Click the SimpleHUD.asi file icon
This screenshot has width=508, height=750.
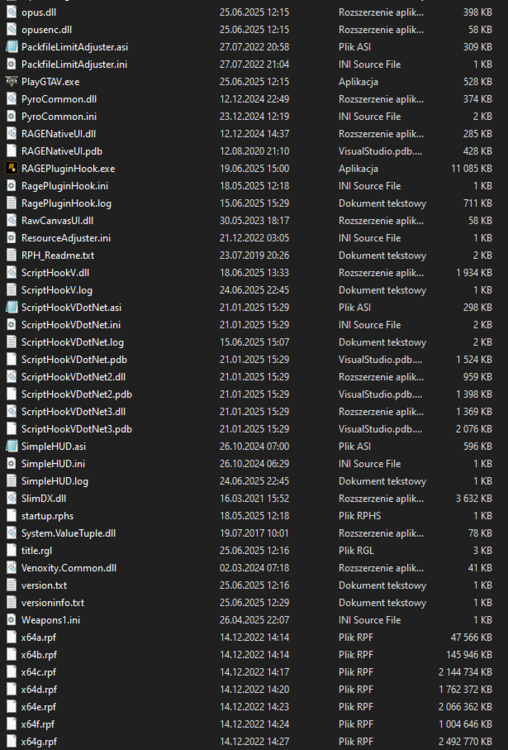click(x=11, y=446)
